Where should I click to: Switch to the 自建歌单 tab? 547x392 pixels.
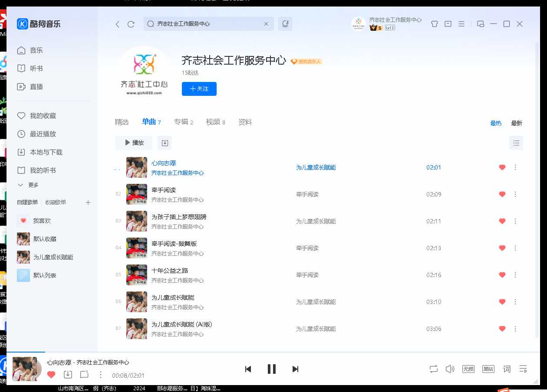click(x=27, y=203)
